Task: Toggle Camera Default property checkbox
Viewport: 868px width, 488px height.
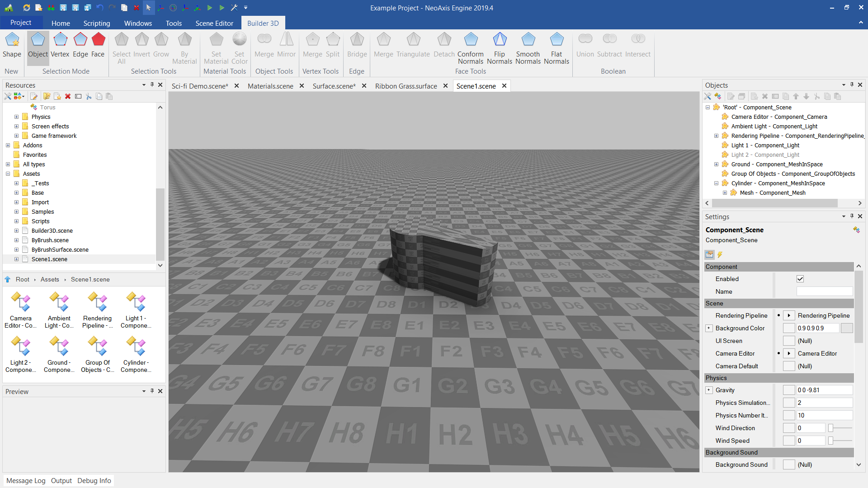Action: [x=789, y=366]
